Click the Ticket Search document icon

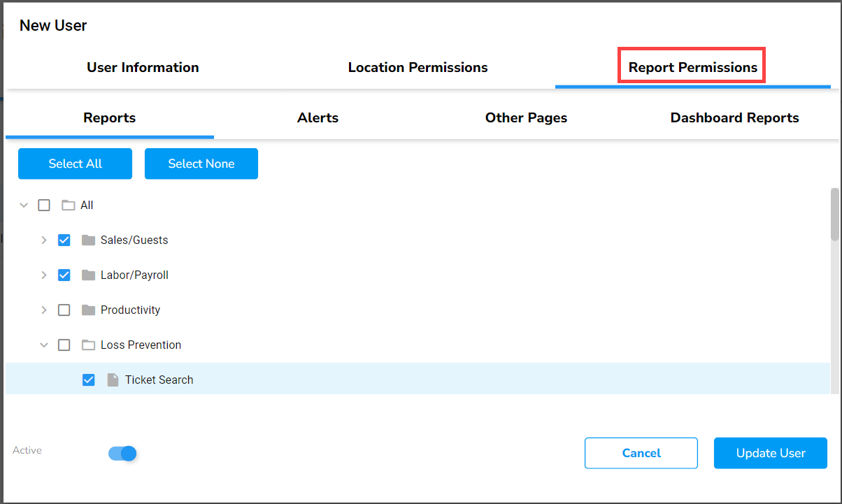tap(113, 380)
